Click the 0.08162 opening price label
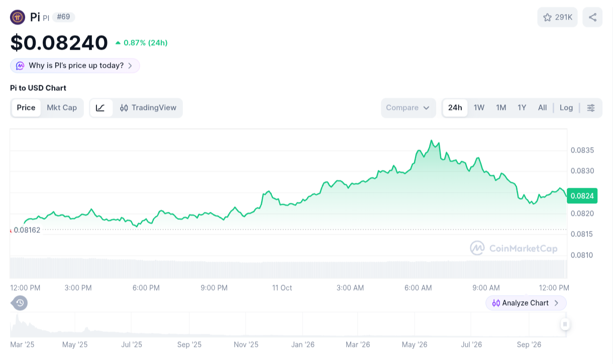613x364 pixels. click(x=27, y=230)
